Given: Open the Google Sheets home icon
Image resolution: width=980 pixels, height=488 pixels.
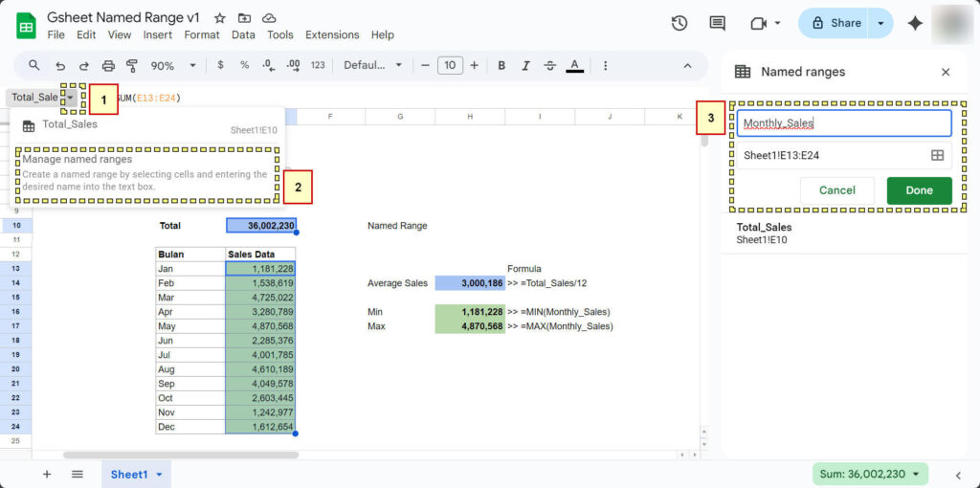Looking at the screenshot, I should pyautogui.click(x=26, y=26).
